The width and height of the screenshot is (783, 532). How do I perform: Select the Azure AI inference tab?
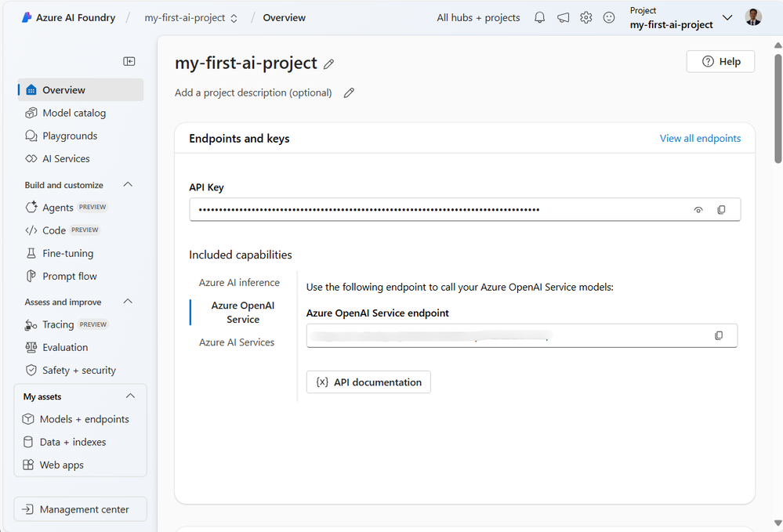tap(239, 283)
